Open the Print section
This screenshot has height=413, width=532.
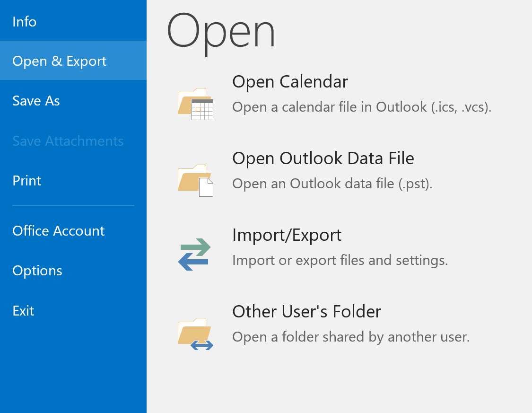26,180
